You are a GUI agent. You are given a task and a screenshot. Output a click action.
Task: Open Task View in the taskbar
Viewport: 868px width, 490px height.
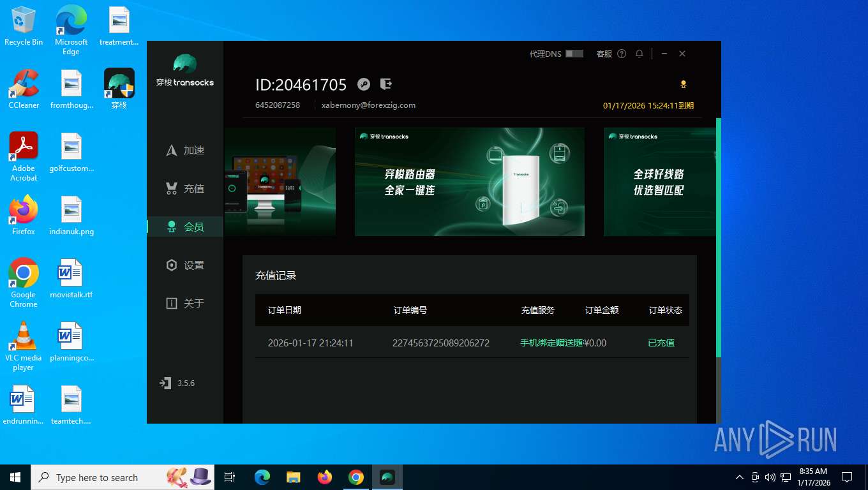pyautogui.click(x=230, y=477)
